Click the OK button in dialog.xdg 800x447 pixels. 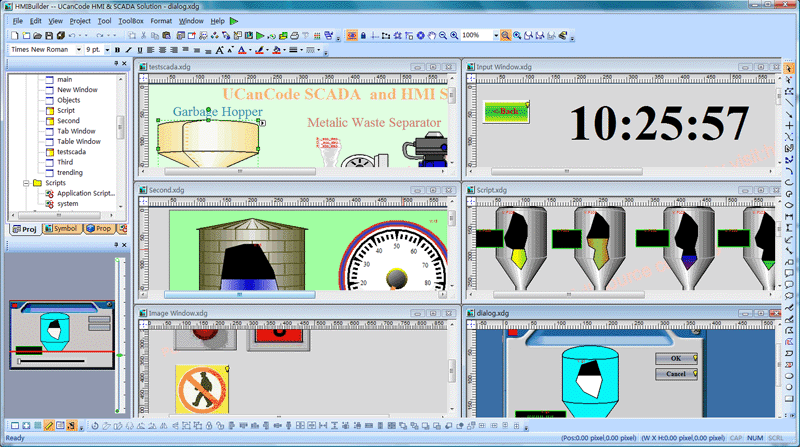coord(676,359)
